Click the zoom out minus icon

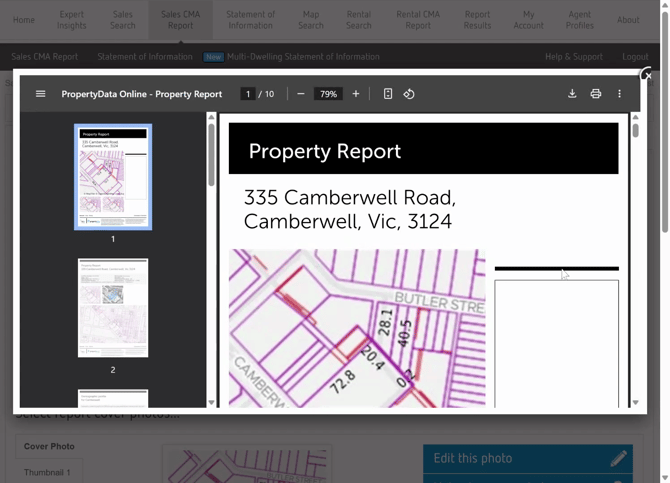300,94
